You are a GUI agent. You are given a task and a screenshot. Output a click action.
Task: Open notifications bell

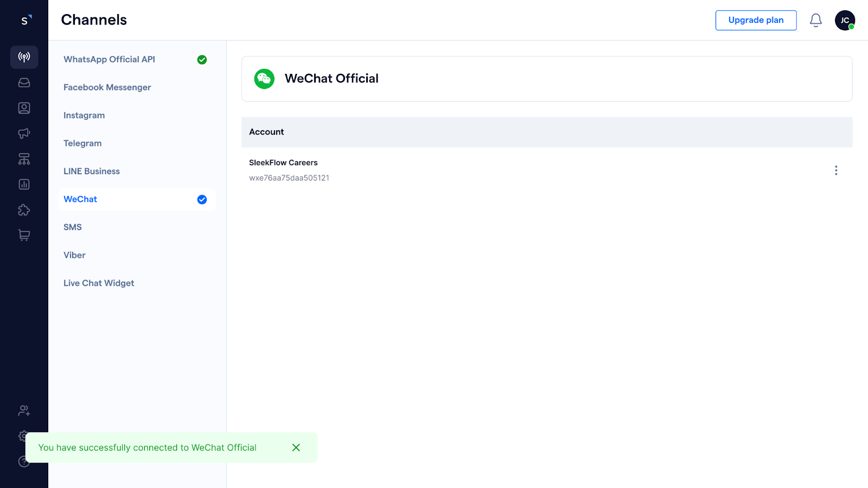click(815, 21)
